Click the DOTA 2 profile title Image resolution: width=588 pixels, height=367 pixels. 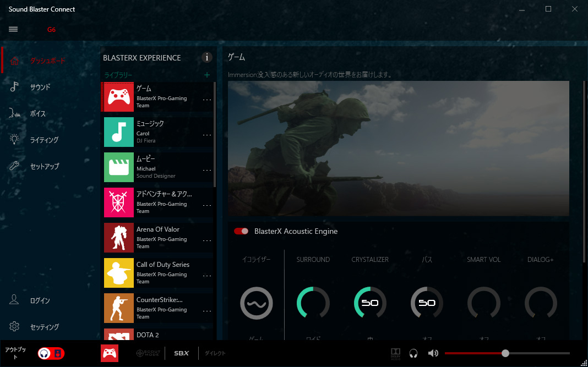pyautogui.click(x=148, y=335)
